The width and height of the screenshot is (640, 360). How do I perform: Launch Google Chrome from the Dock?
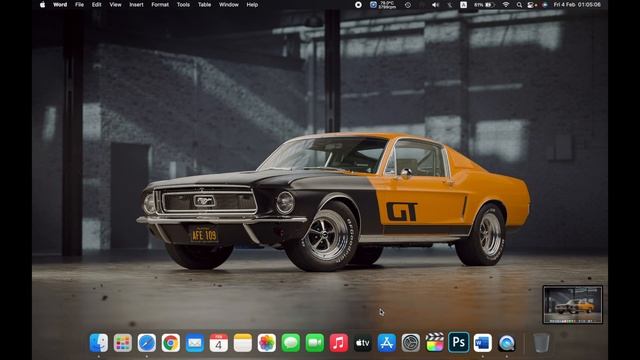coord(171,343)
